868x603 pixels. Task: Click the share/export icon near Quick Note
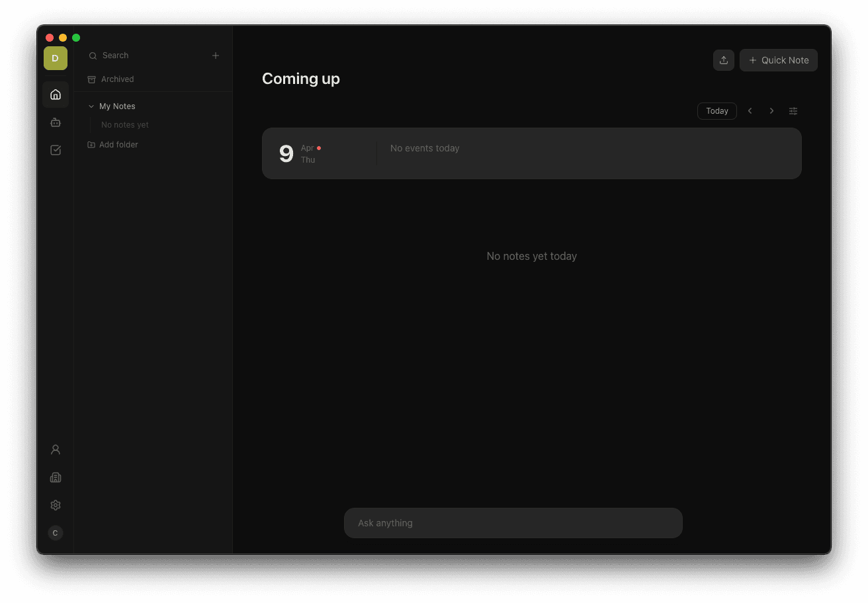point(723,60)
